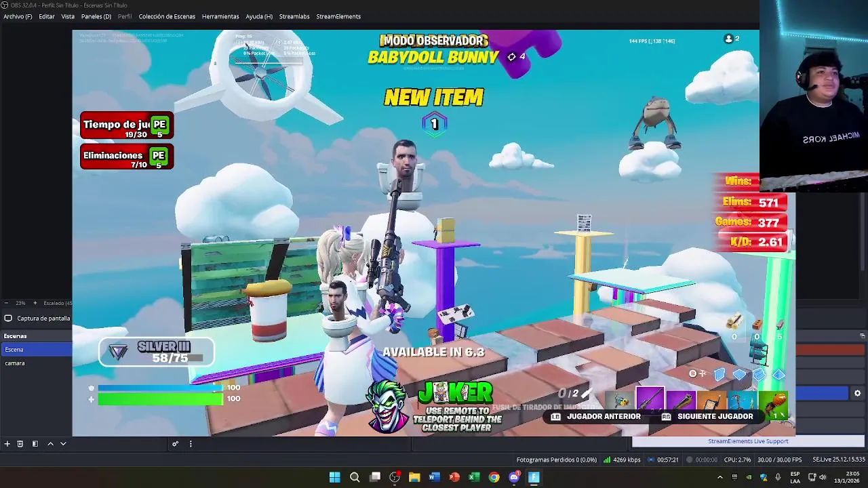Zoom out the preview with the minus icon

coord(7,303)
